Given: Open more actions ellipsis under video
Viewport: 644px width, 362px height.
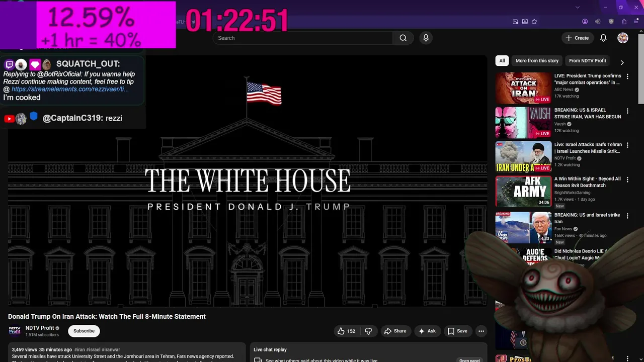Looking at the screenshot, I should tap(481, 331).
